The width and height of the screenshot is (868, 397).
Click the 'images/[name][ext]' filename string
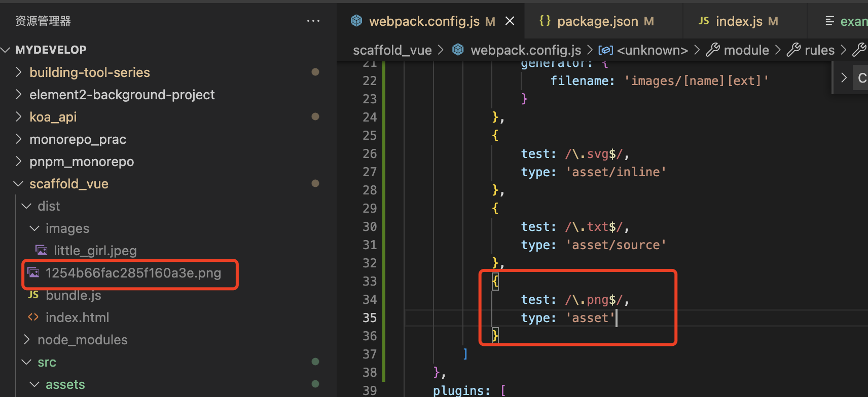pos(697,81)
